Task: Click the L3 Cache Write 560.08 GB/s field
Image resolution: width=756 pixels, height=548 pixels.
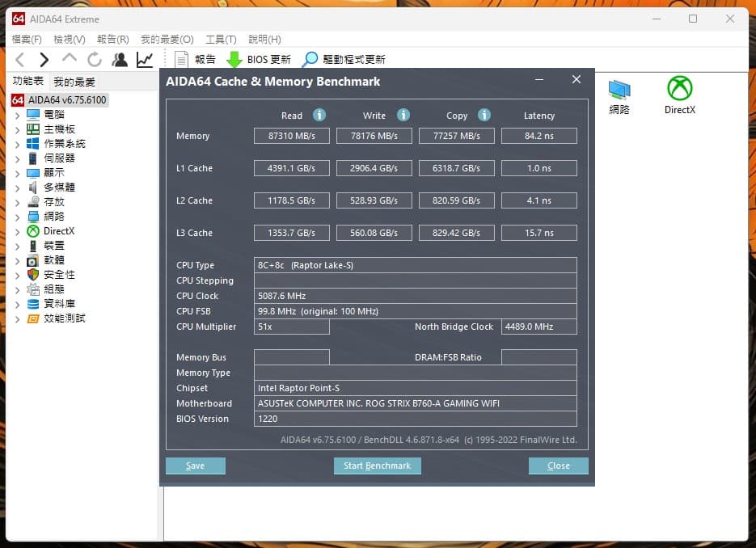Action: (374, 233)
